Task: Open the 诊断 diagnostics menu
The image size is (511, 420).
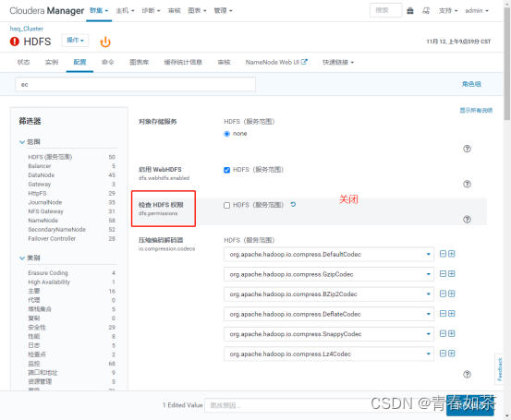Action: tap(151, 11)
